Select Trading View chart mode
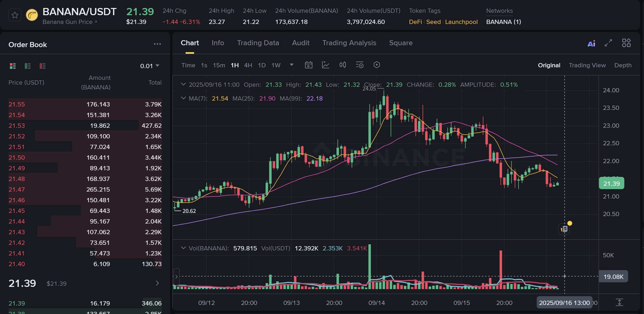The width and height of the screenshot is (644, 314). (x=587, y=65)
